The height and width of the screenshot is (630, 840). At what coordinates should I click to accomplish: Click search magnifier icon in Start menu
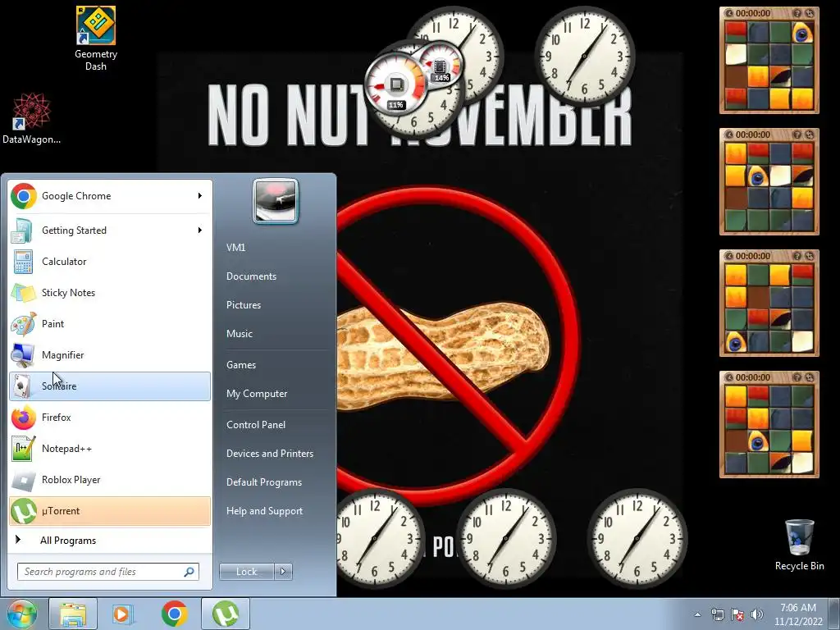pos(189,572)
